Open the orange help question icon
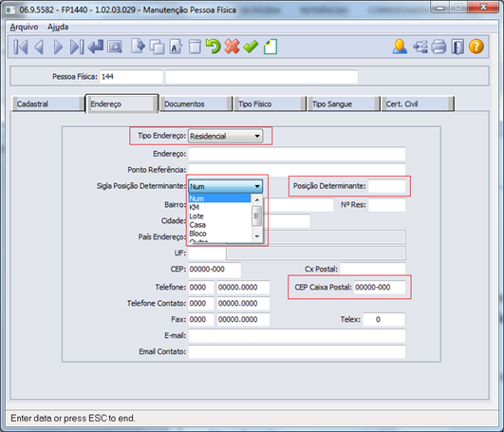This screenshot has height=432, width=504. (476, 47)
